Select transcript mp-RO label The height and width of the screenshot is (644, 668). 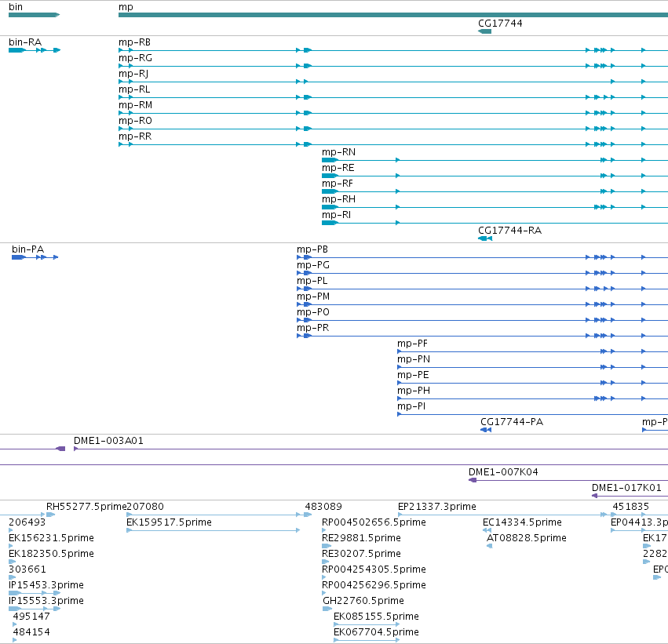135,121
